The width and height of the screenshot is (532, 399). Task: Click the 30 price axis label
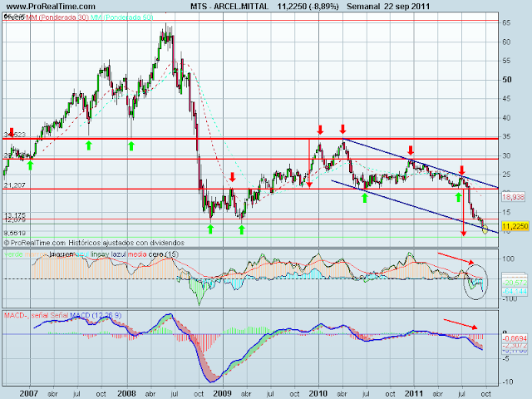pyautogui.click(x=506, y=155)
